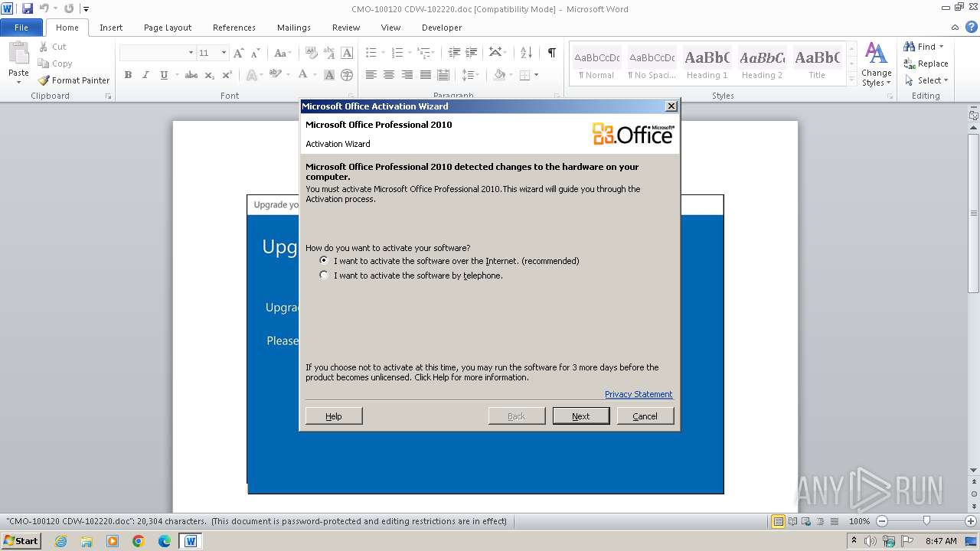The image size is (980, 551).
Task: Click the Windows Start button
Action: pos(21,541)
